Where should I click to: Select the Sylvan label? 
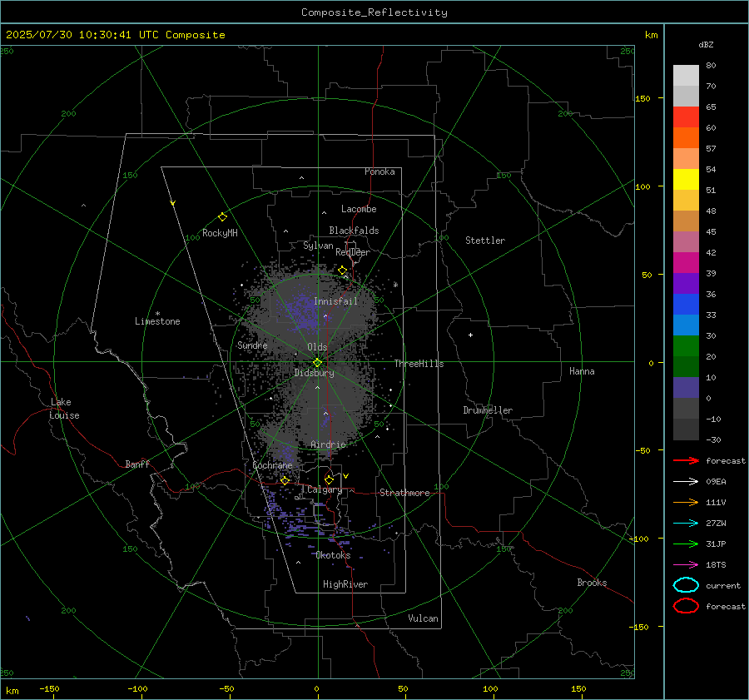[318, 246]
